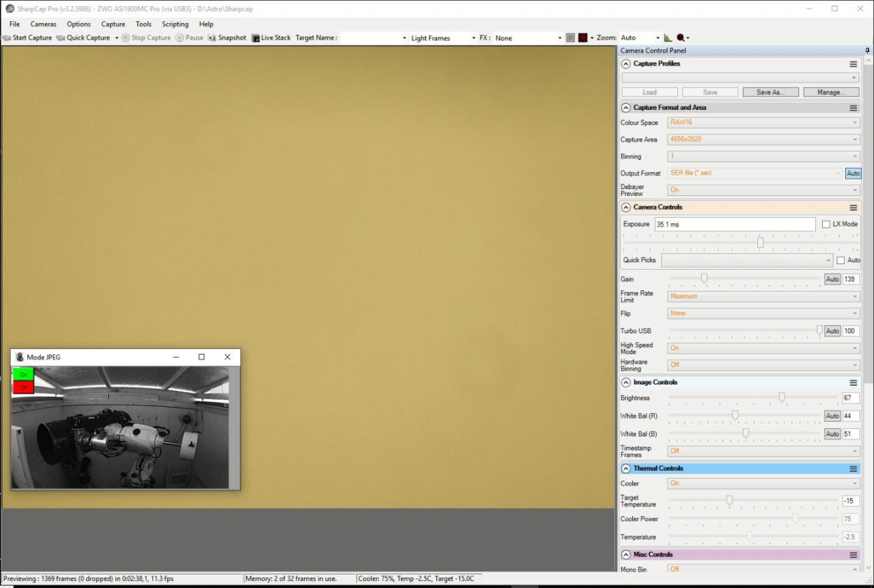Open the Target Name combo box
Image resolution: width=874 pixels, height=588 pixels.
pyautogui.click(x=374, y=38)
